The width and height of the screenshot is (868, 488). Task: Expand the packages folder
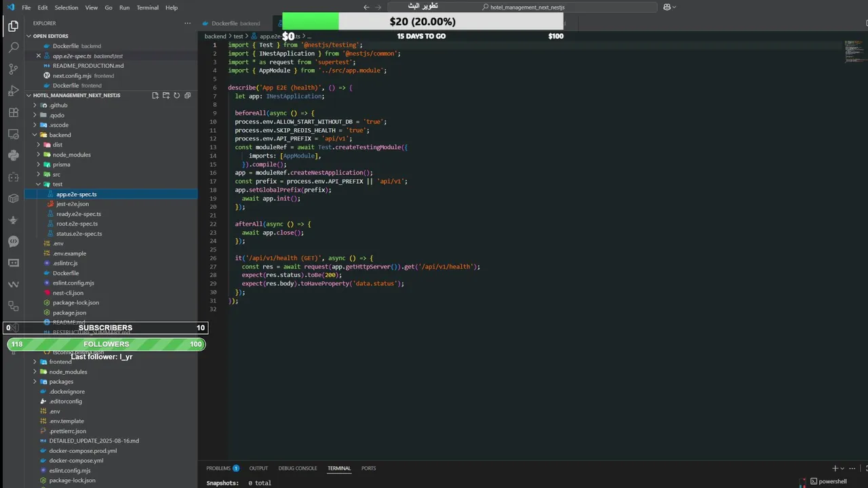35,382
